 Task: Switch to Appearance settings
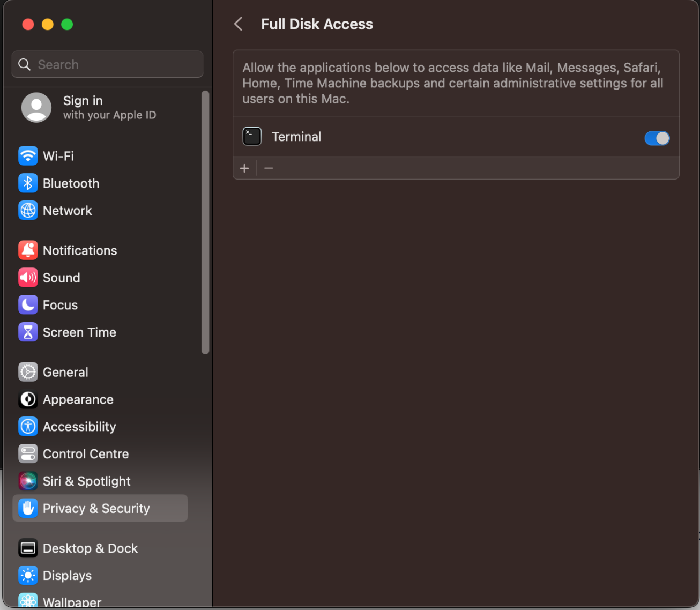click(78, 399)
